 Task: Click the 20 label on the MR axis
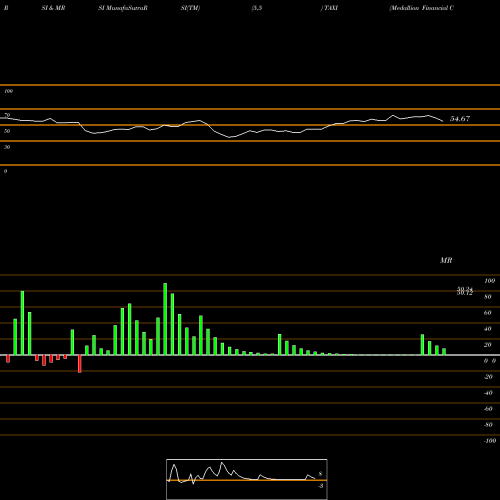(488, 345)
